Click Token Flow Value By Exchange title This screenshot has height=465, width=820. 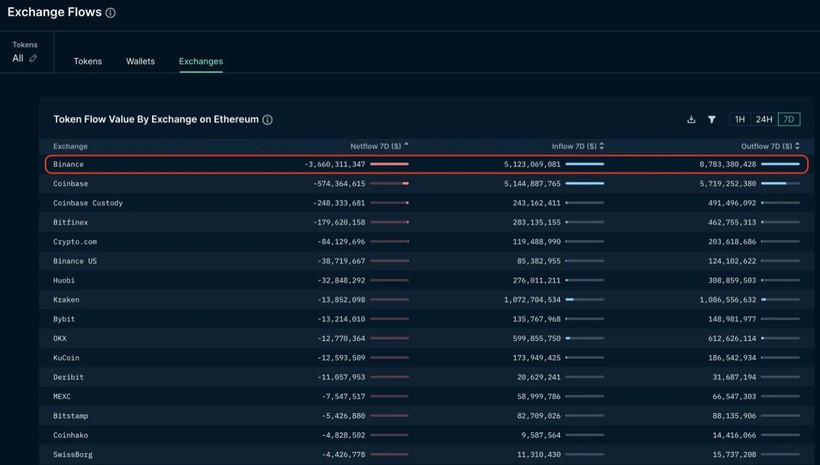(x=156, y=119)
